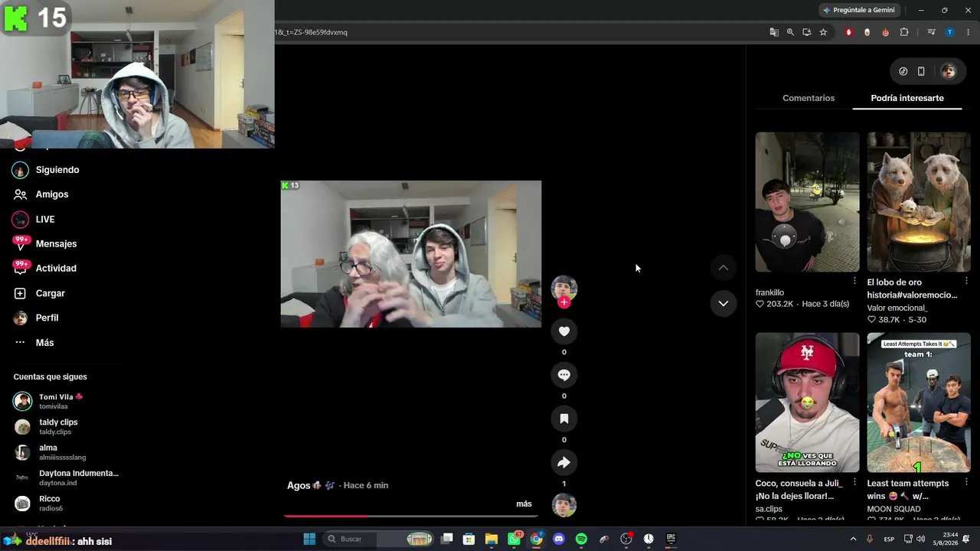Seek in the red video progress bar

tap(411, 516)
